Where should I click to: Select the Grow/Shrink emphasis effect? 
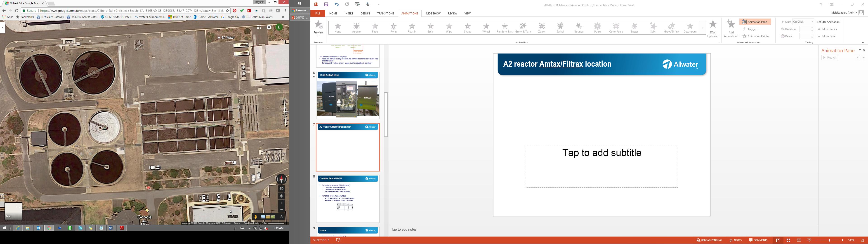tap(671, 28)
